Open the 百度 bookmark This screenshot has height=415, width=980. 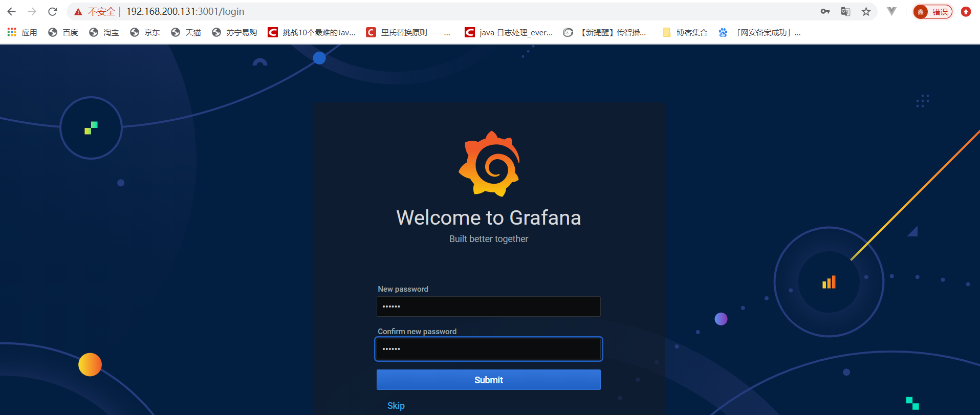[x=63, y=32]
